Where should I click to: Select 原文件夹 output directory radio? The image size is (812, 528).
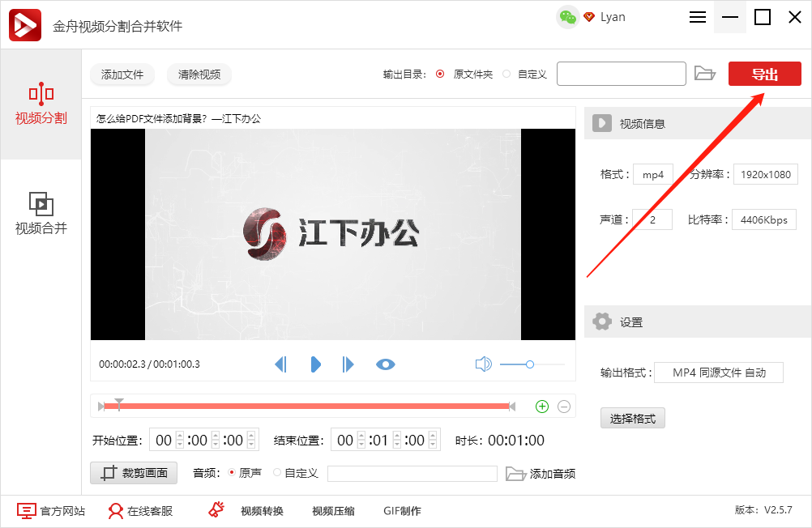[440, 74]
